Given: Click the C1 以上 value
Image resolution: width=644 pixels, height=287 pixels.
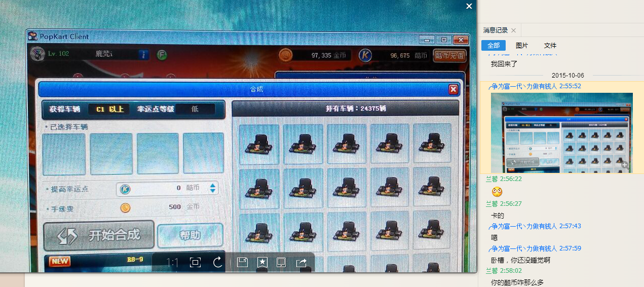Looking at the screenshot, I should coord(110,109).
